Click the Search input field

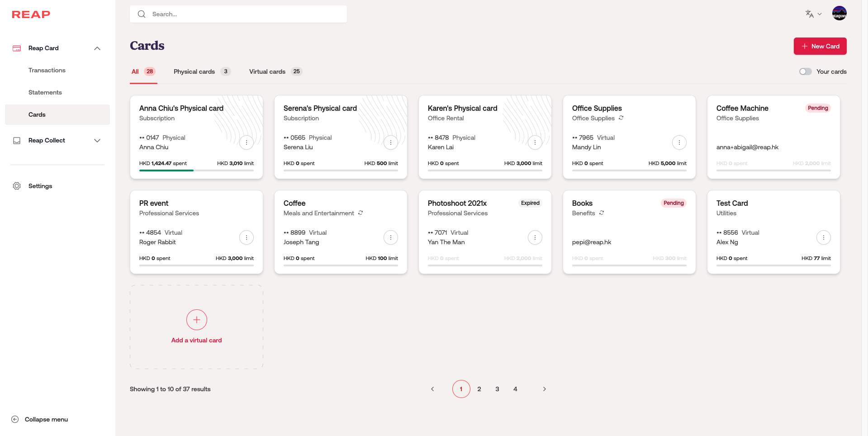244,14
